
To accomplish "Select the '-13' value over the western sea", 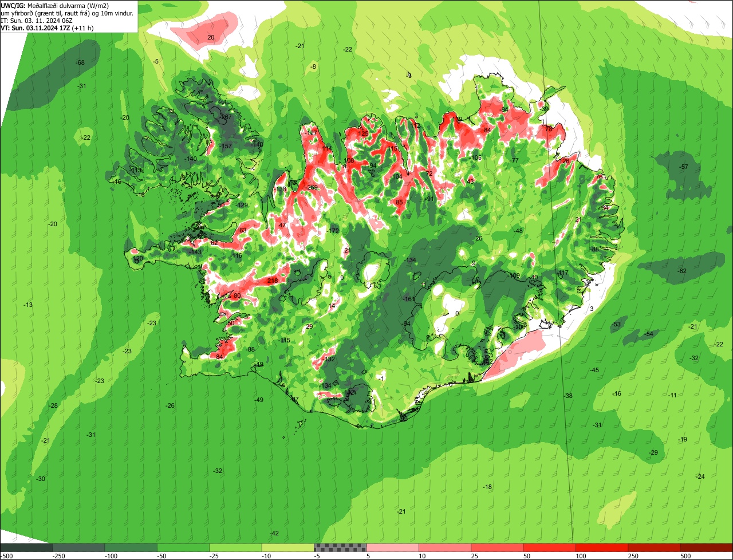I will pyautogui.click(x=28, y=305).
